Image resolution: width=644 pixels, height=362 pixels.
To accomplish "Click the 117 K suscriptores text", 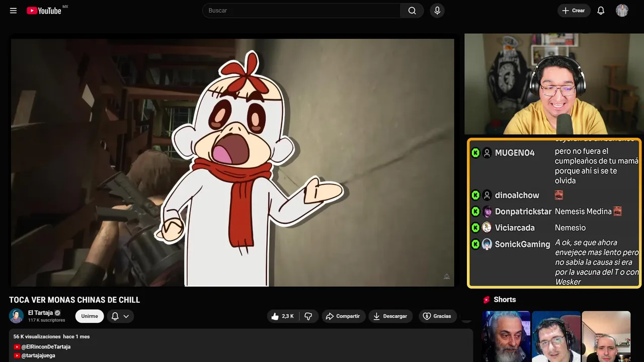I will pos(47,320).
